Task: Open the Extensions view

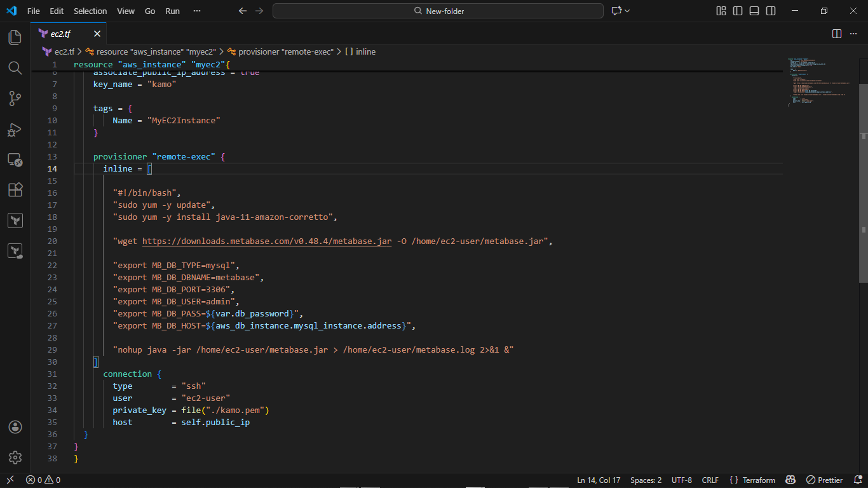Action: pos(15,189)
